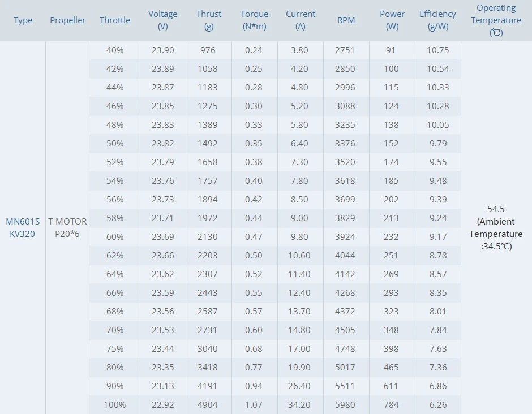Select the Thrust (g) column header
This screenshot has height=414, width=532.
pos(209,20)
